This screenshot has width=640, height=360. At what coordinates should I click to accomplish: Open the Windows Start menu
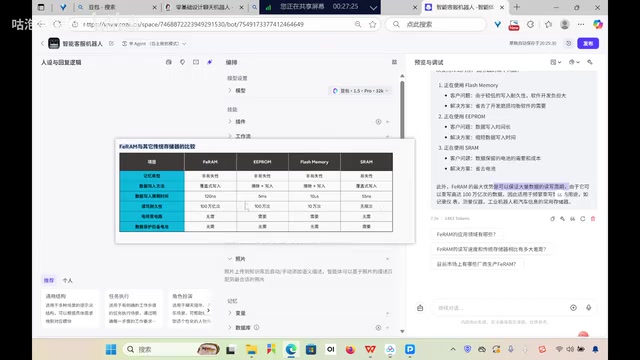(x=111, y=349)
